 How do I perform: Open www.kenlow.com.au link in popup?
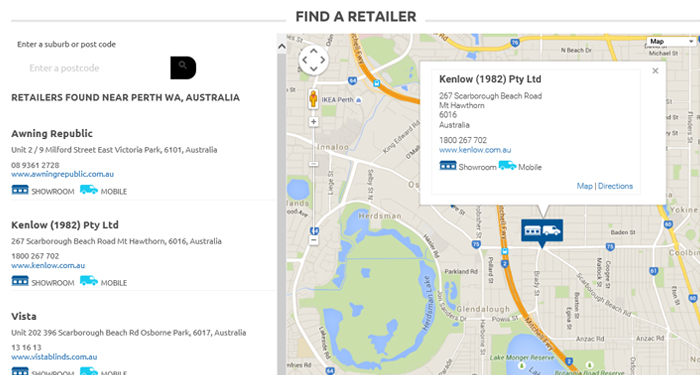point(475,150)
